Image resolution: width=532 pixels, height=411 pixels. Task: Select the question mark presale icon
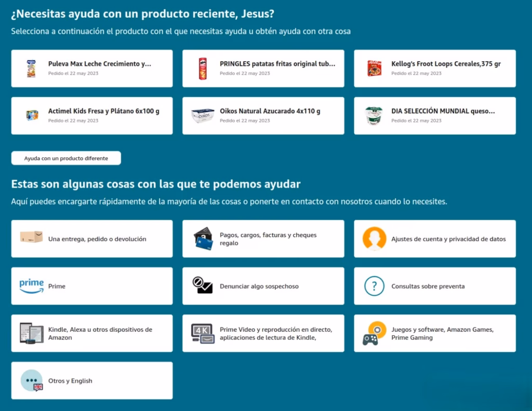click(x=374, y=286)
